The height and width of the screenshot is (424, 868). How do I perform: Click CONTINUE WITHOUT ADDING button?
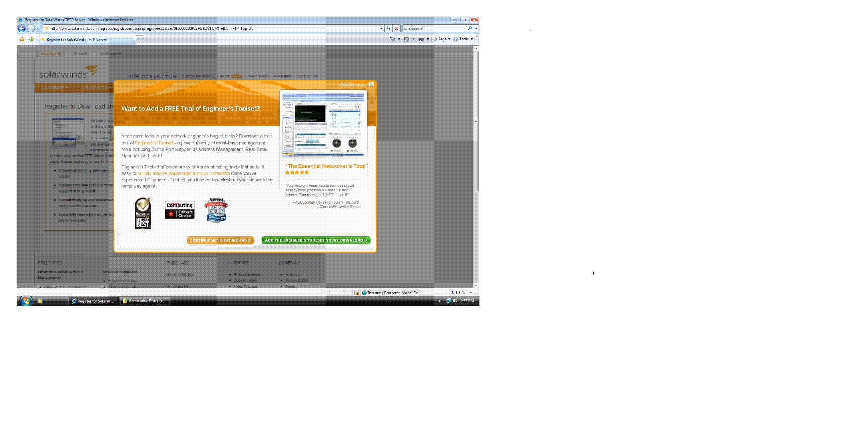pos(221,240)
